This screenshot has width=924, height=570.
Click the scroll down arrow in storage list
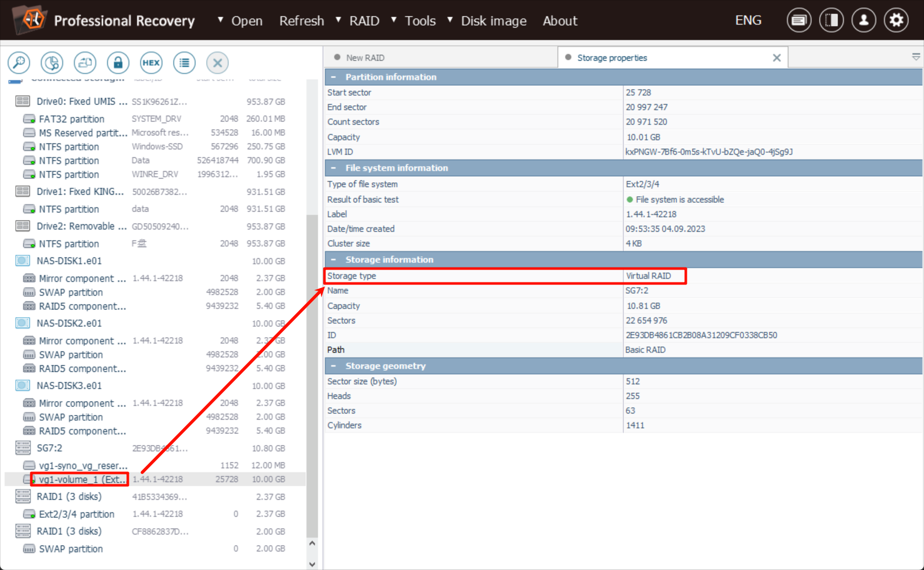[312, 564]
